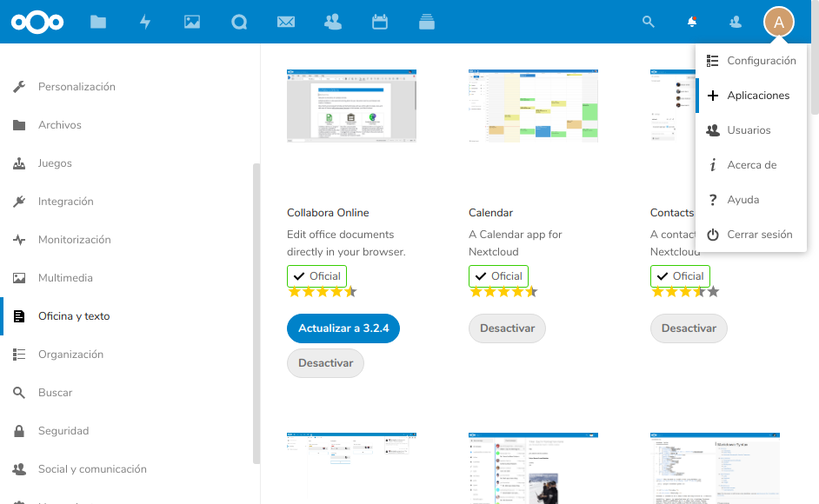Go to the Seguridad category
Image resolution: width=819 pixels, height=504 pixels.
tap(63, 431)
